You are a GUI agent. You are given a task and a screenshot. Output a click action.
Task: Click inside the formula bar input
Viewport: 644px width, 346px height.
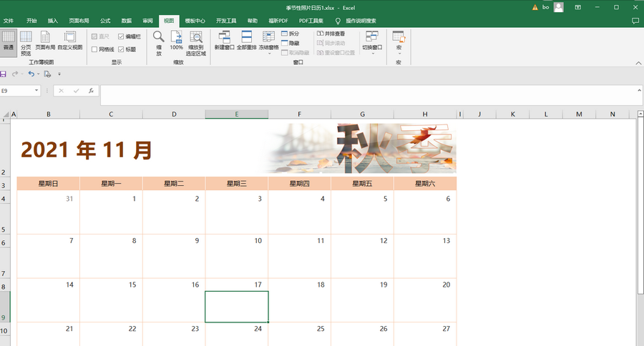[x=358, y=92]
